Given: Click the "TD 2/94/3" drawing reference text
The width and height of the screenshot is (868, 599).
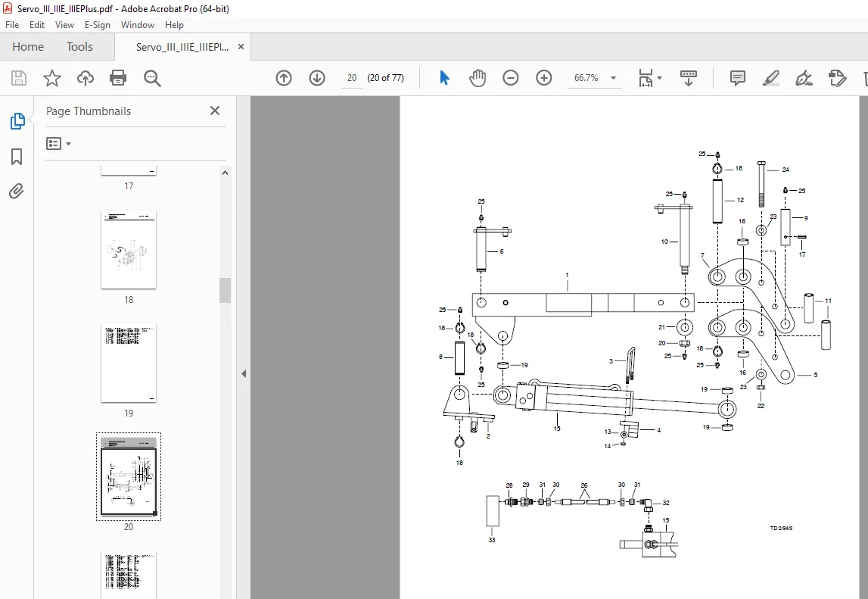Looking at the screenshot, I should [x=781, y=528].
